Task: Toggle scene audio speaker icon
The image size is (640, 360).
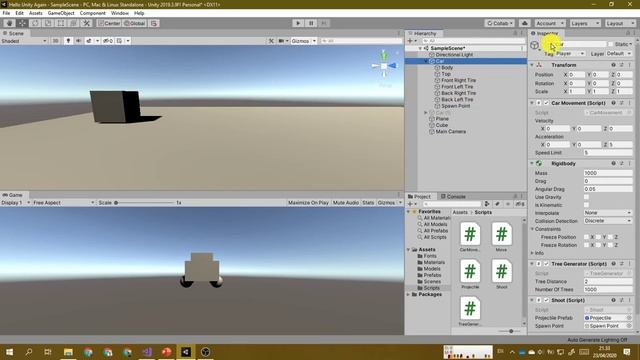Action: 78,41
